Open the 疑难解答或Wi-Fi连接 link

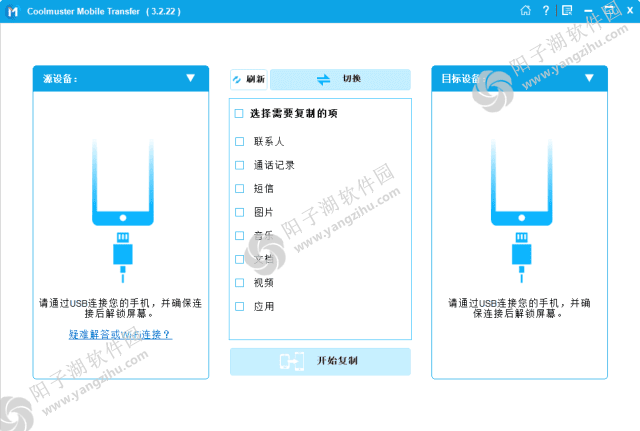tap(120, 335)
